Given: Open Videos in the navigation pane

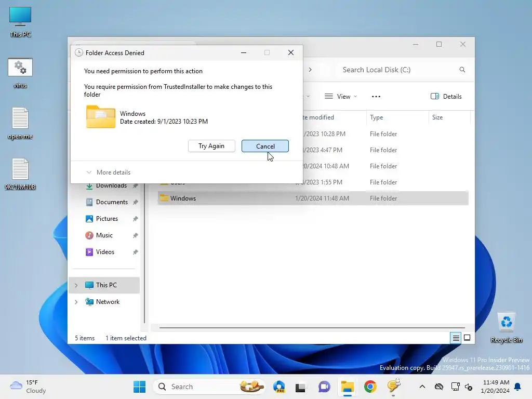Looking at the screenshot, I should click(x=105, y=252).
